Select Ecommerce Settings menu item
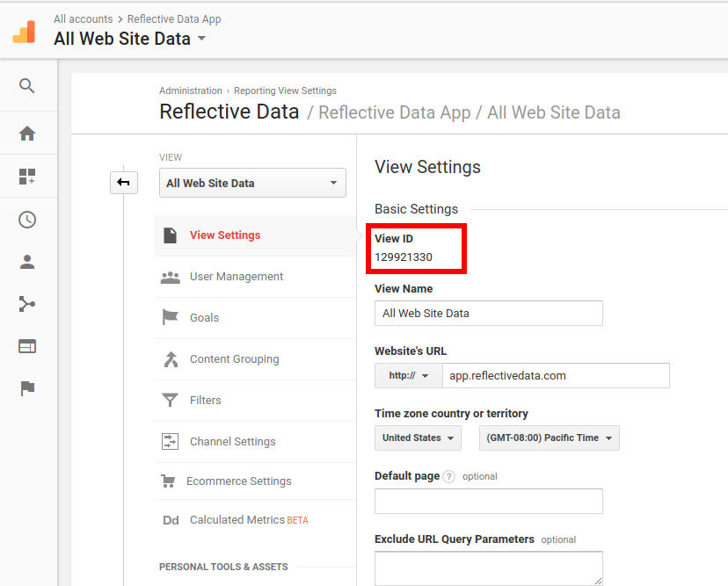728x586 pixels. pos(255,481)
